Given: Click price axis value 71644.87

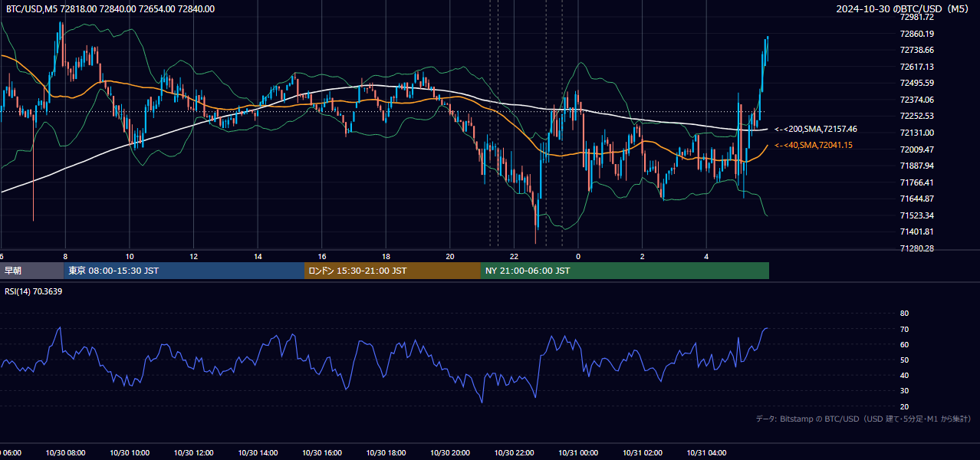Looking at the screenshot, I should (917, 199).
